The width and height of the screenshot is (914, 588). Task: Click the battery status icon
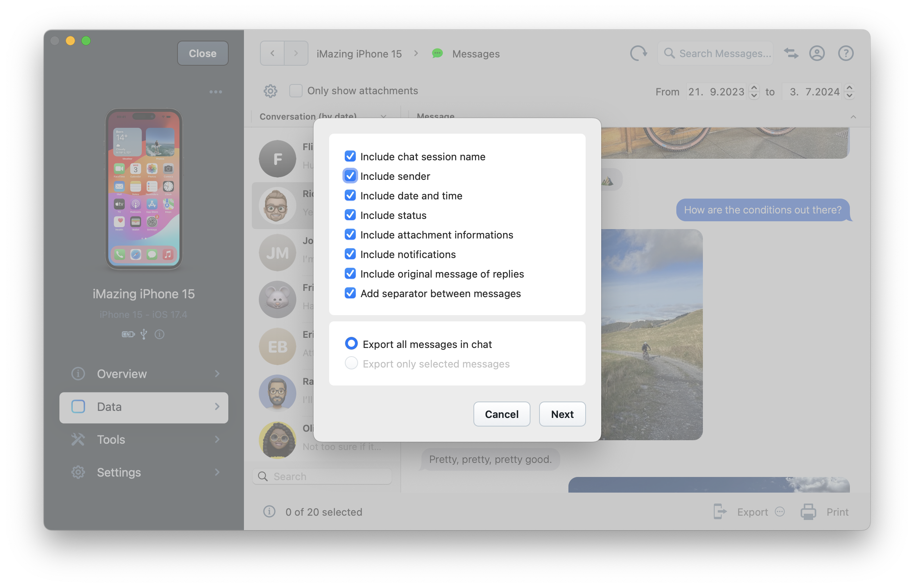tap(128, 334)
